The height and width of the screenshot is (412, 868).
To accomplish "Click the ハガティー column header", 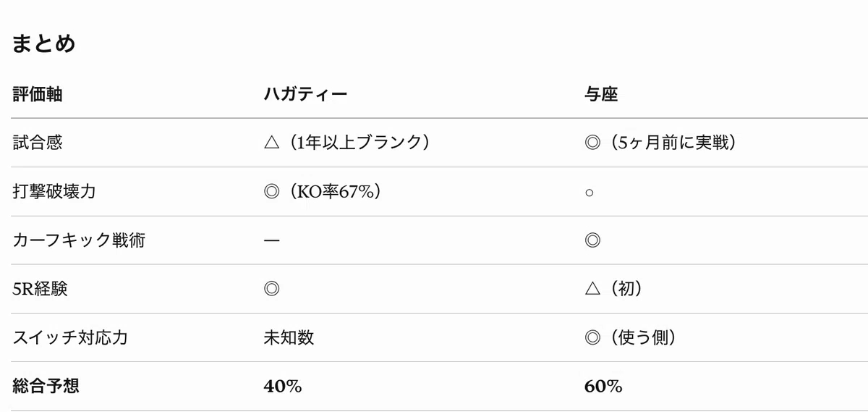I will [306, 94].
